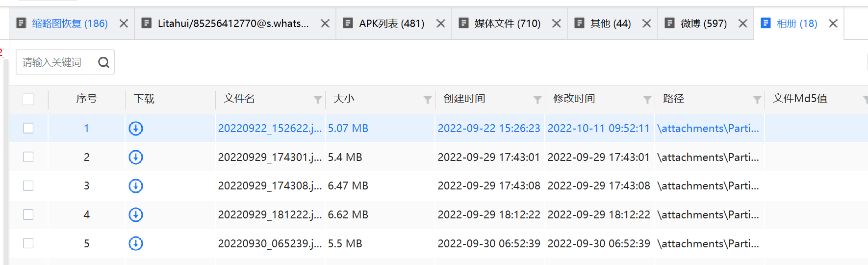
Task: Download file 20220930_065239 in row 5
Action: 136,243
